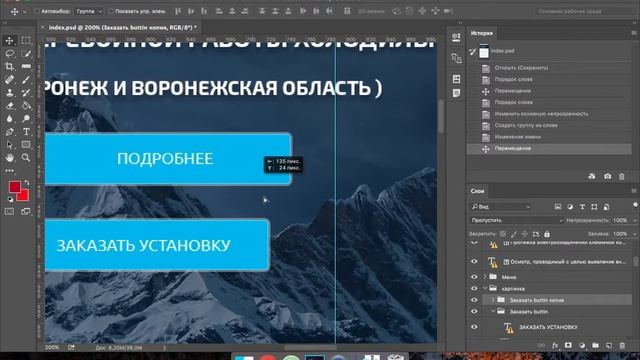Hide the Осмотр, проводимый text layer

474,262
